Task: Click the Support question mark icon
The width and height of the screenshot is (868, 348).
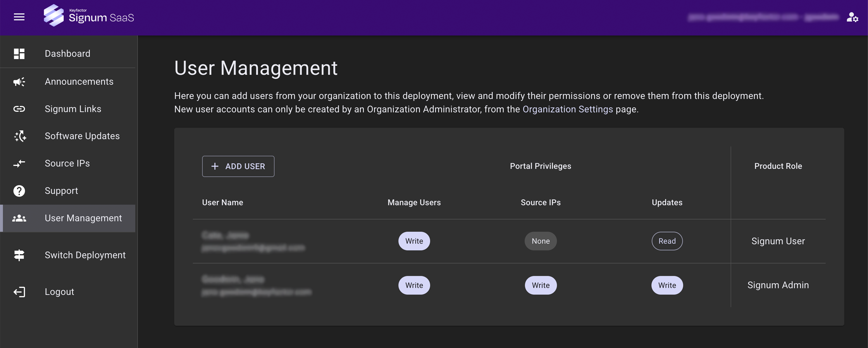Action: pos(19,191)
